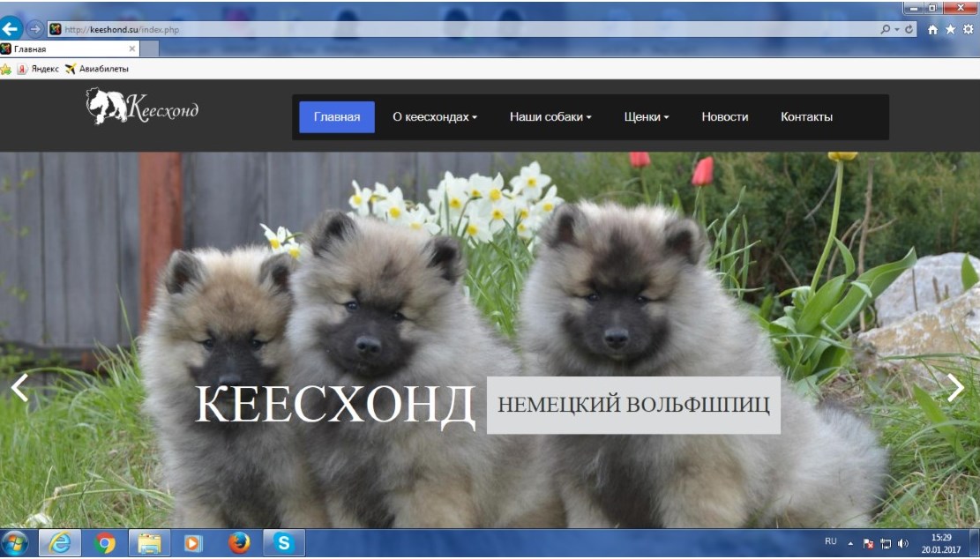Click the Keeshond site logo
The image size is (980, 559).
click(142, 107)
